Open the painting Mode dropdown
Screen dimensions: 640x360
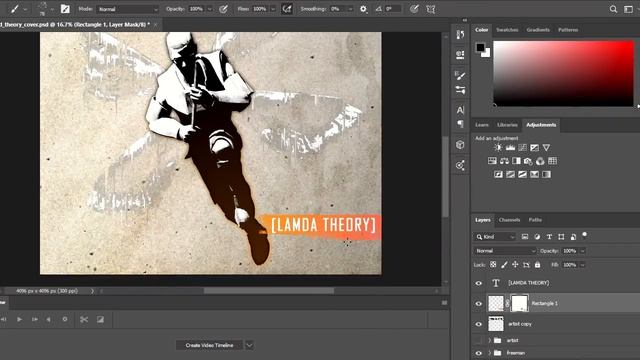[128, 9]
